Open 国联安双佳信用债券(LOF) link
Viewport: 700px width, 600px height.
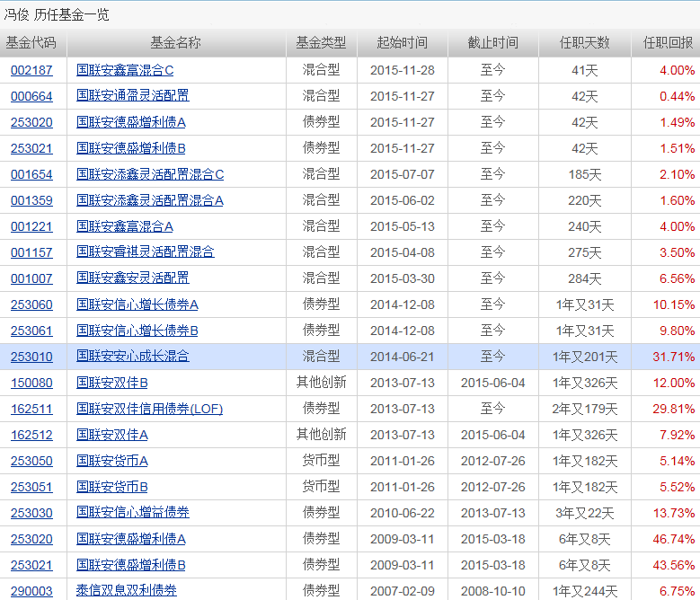click(149, 409)
